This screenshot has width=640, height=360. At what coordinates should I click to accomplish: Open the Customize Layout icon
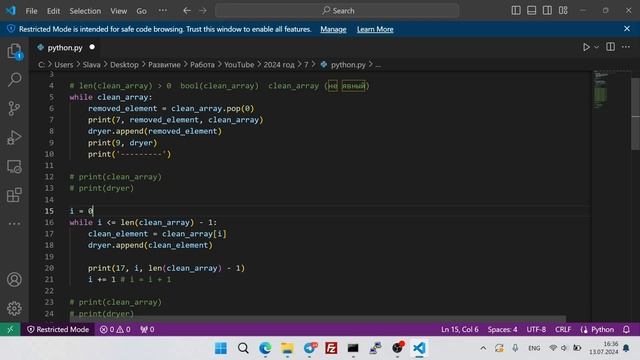(563, 11)
